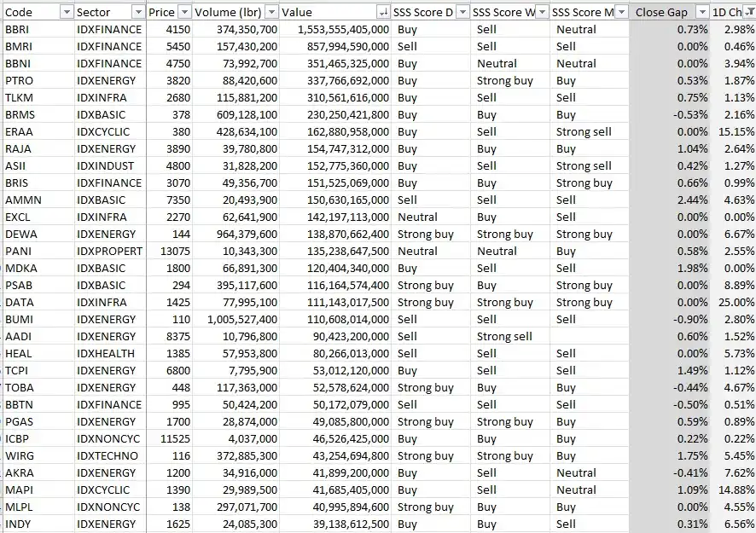Open the Sector column filter dropdown

[x=138, y=12]
